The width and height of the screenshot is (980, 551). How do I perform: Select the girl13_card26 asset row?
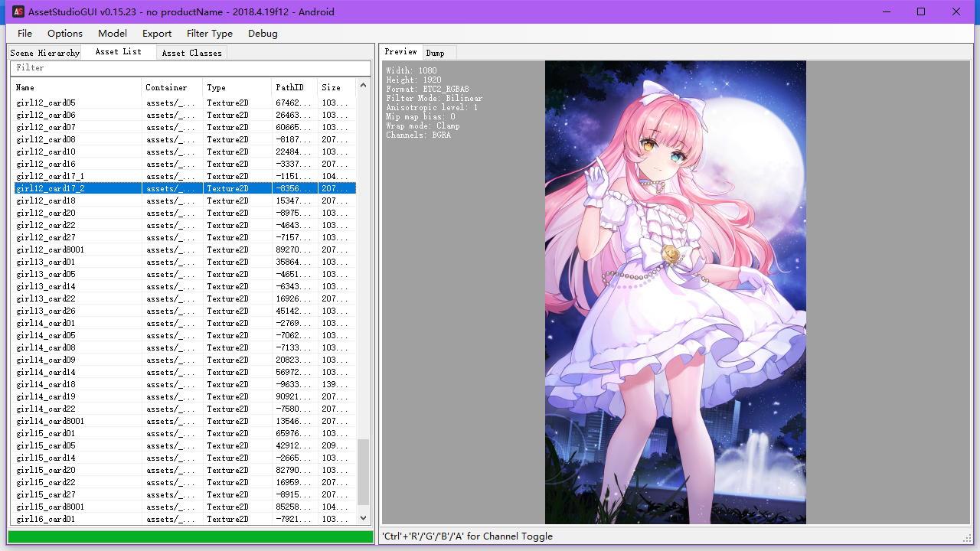(x=184, y=311)
